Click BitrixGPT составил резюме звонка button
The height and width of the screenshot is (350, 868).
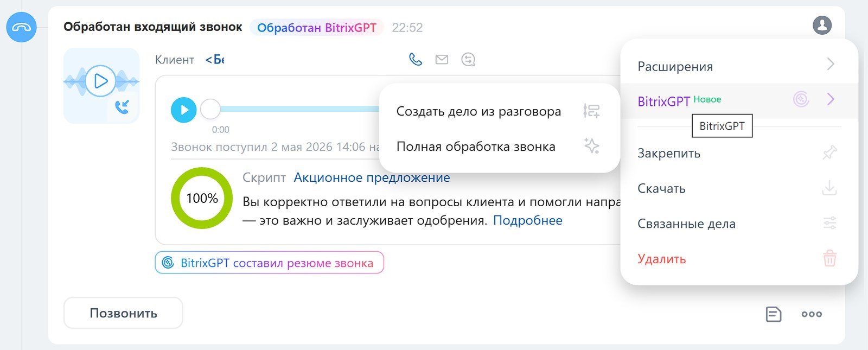(269, 263)
